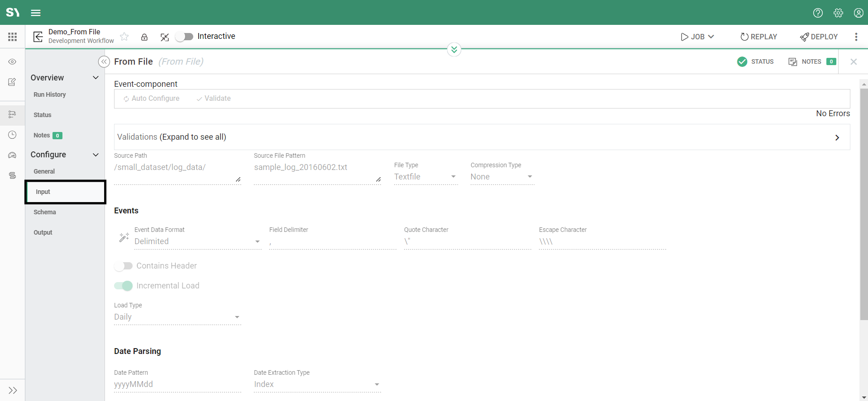The width and height of the screenshot is (868, 401).
Task: Open the hamburger navigation menu
Action: 36,13
